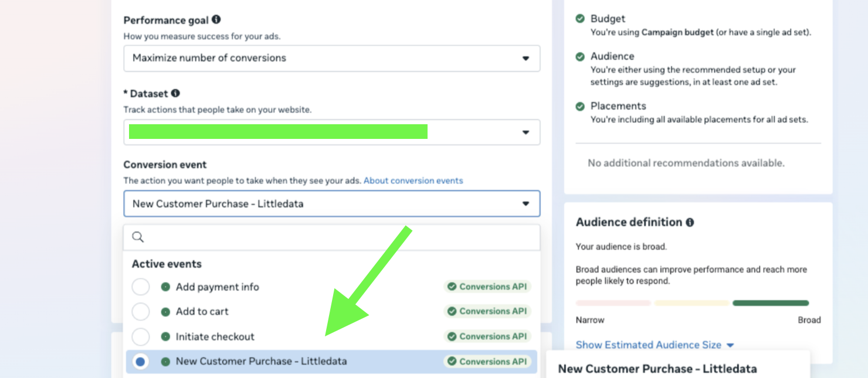This screenshot has width=868, height=378.
Task: Click Conversions API badge for Add payment info
Action: [487, 287]
